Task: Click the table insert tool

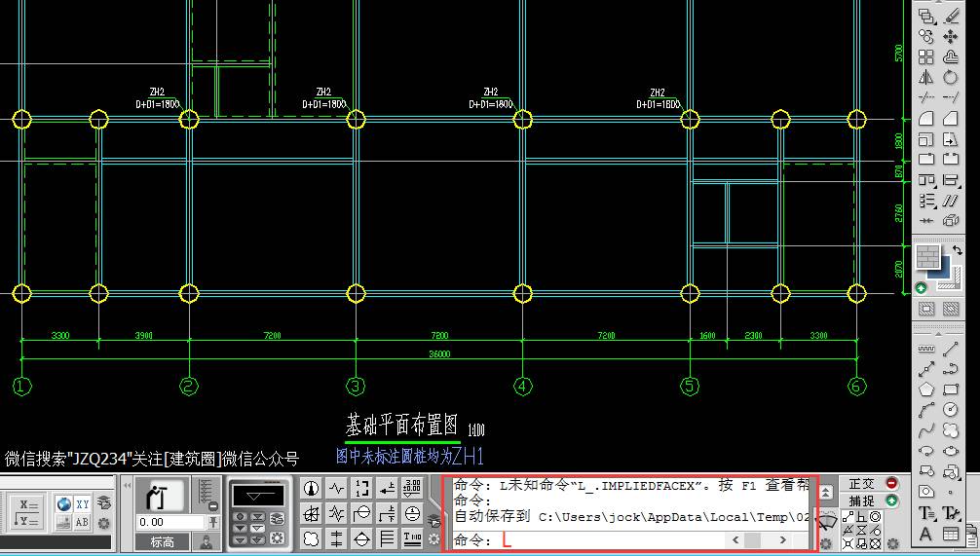Action: (x=951, y=535)
